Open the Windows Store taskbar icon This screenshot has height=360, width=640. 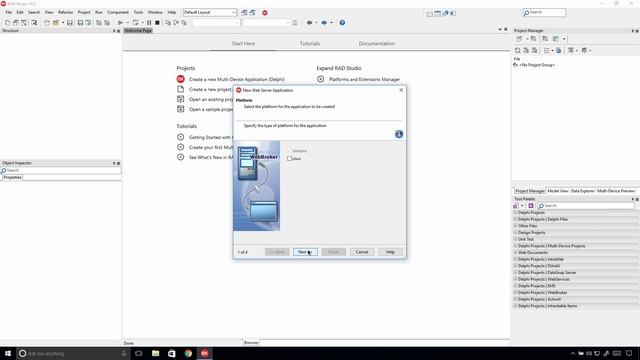pos(172,353)
